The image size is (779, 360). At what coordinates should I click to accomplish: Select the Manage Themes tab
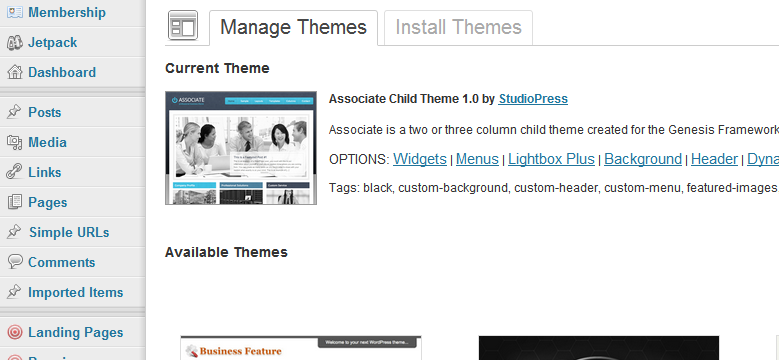pos(293,27)
